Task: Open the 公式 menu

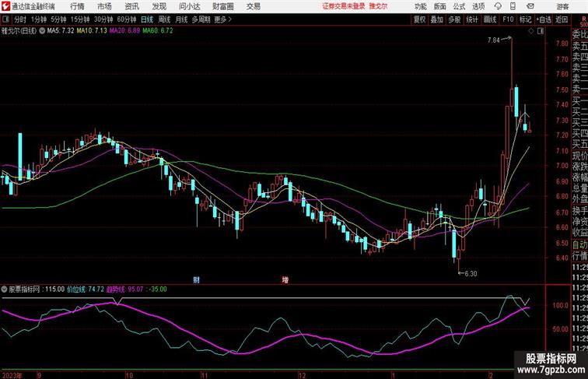Action: [x=459, y=6]
